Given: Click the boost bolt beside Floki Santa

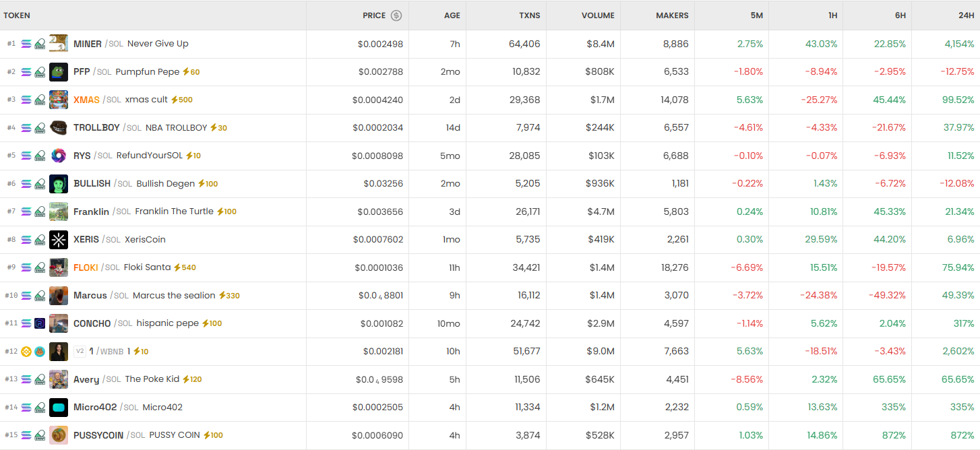Looking at the screenshot, I should click(x=177, y=267).
